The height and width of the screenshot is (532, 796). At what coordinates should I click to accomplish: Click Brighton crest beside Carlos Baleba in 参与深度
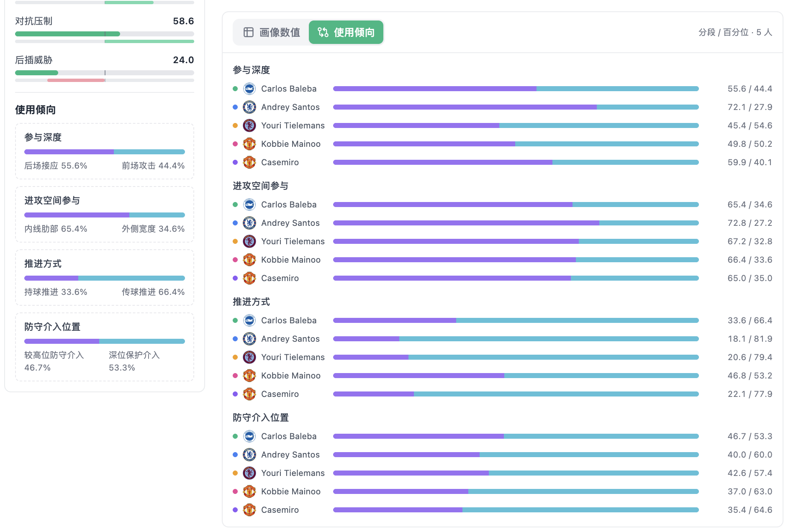tap(249, 89)
